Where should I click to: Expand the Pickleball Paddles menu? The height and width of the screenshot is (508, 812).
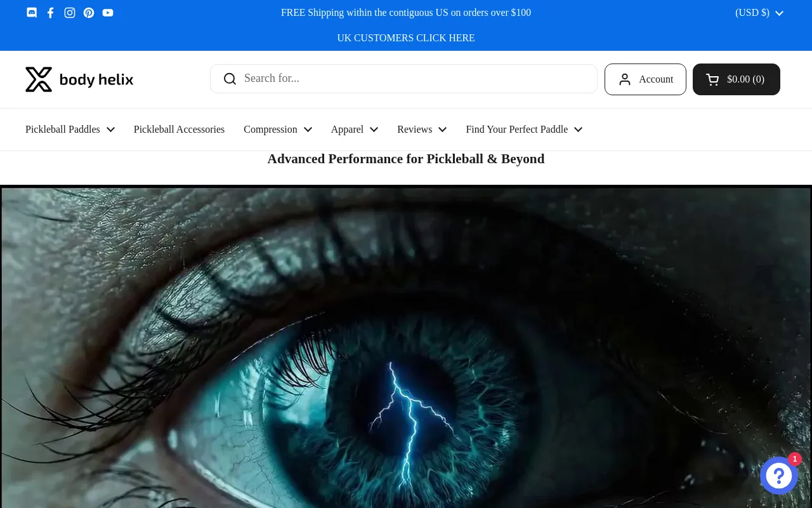tap(70, 130)
